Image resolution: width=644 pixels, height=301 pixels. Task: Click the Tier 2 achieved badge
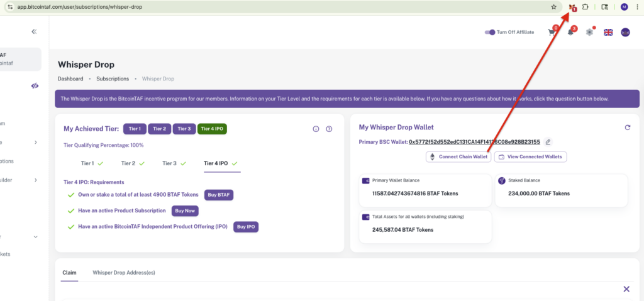159,129
